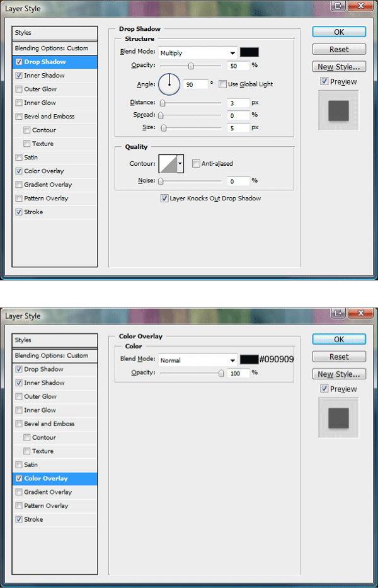Viewport: 378px width, 588px height.
Task: Enable Bevel and Emboss in upper dialog
Action: tap(19, 116)
